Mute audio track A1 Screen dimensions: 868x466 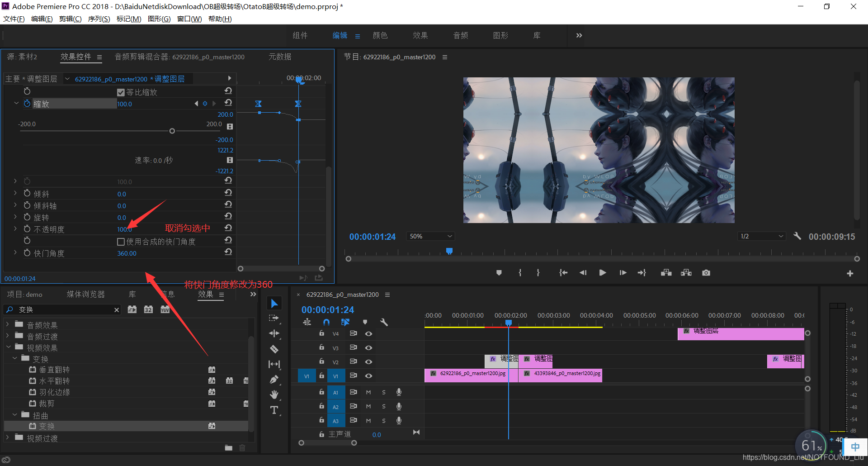pyautogui.click(x=368, y=392)
